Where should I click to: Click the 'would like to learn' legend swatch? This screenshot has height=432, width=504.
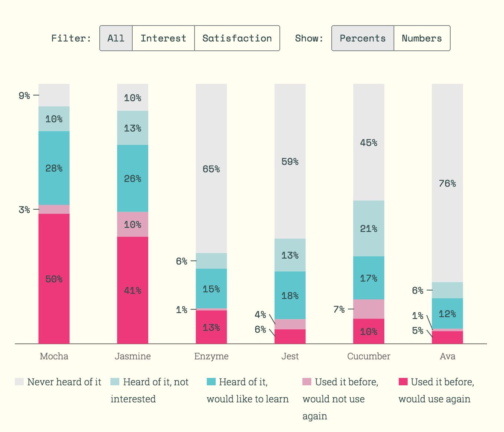click(x=211, y=382)
